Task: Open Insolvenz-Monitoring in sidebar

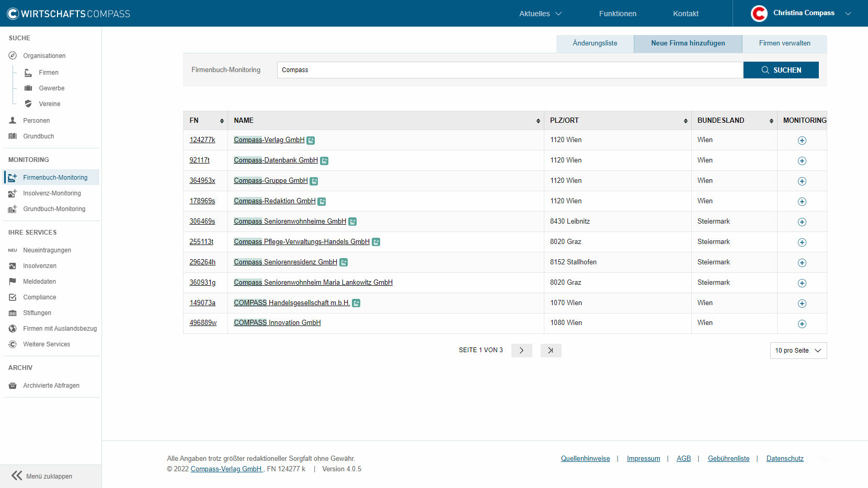Action: pos(51,193)
